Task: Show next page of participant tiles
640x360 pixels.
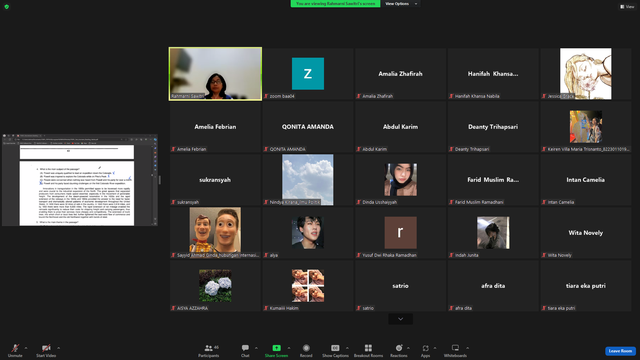Action: click(400, 319)
